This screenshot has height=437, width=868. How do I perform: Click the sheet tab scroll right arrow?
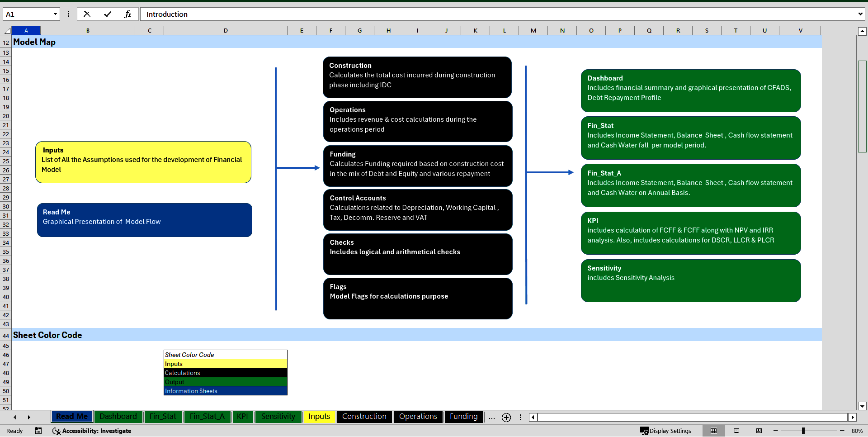(29, 417)
